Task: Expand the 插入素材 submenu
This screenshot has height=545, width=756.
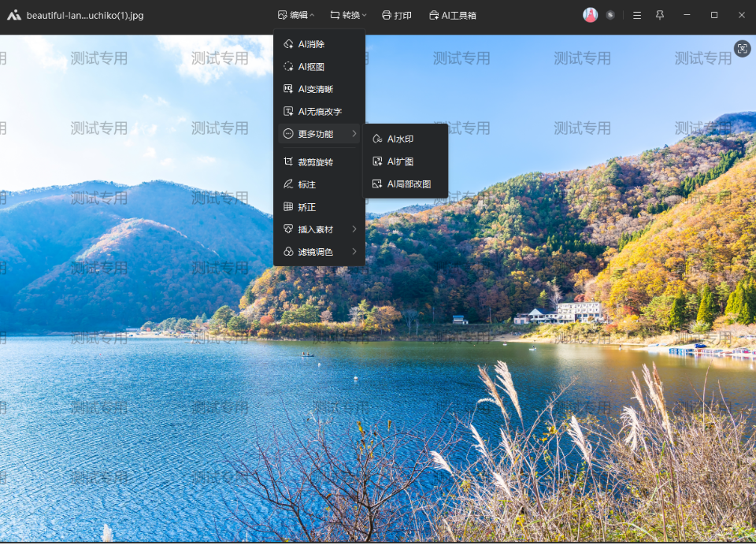Action: tap(319, 229)
